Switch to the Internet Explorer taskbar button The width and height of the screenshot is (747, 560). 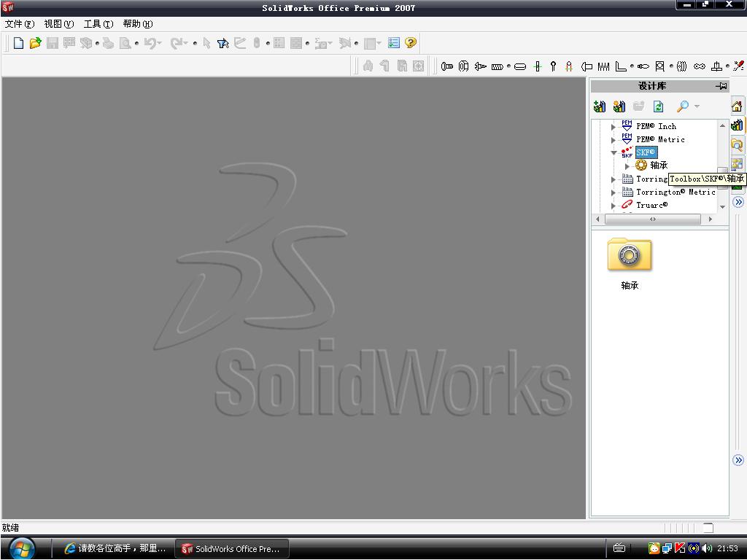click(115, 548)
